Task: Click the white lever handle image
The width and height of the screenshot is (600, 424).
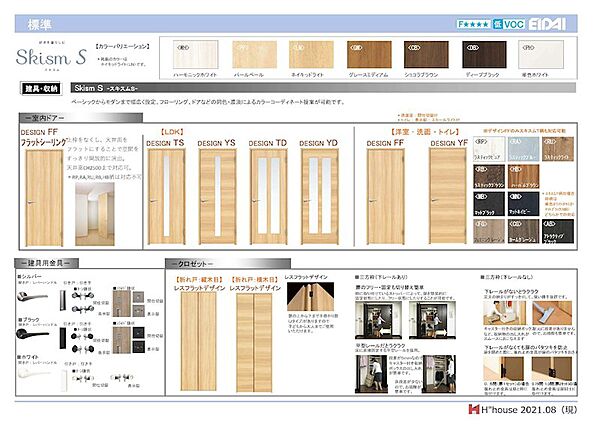Action: pos(34,373)
